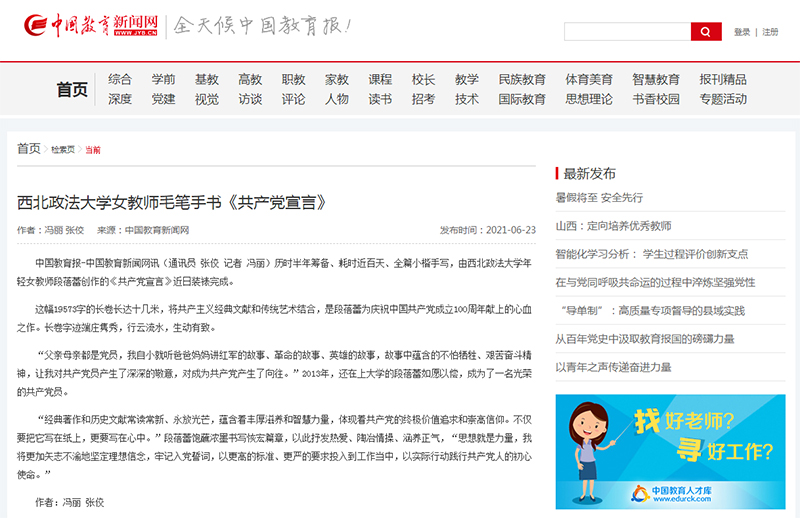Open the 报刊精品 menu link
The width and height of the screenshot is (800, 518).
(x=723, y=79)
